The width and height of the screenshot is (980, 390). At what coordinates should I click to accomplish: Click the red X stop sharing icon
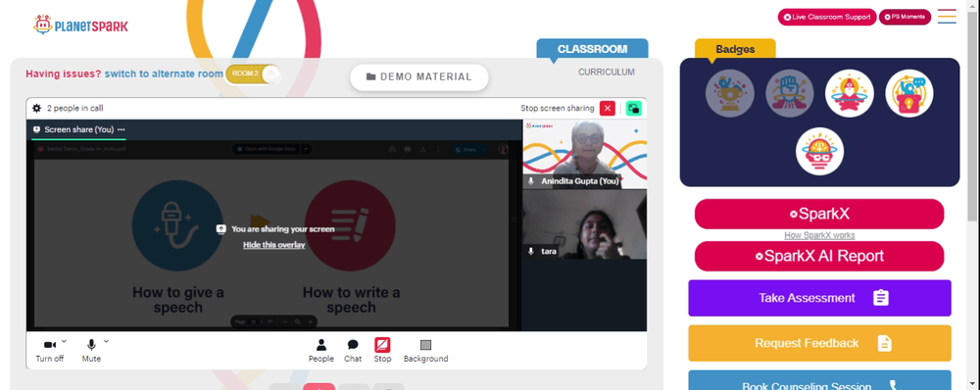point(607,108)
